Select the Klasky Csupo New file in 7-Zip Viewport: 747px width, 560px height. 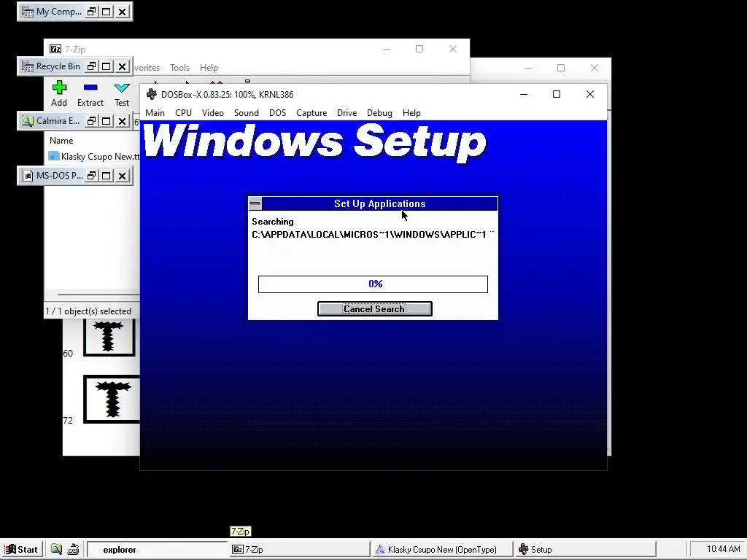[x=94, y=156]
